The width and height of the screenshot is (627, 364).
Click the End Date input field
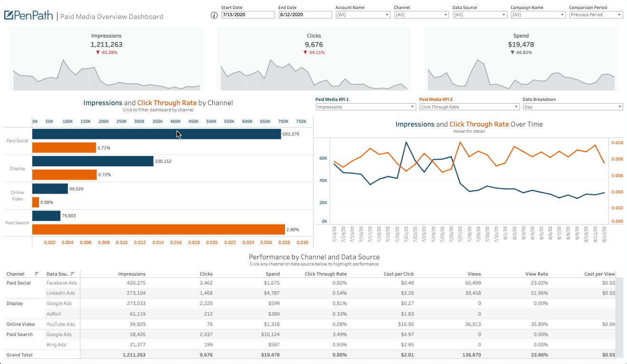[x=305, y=15]
